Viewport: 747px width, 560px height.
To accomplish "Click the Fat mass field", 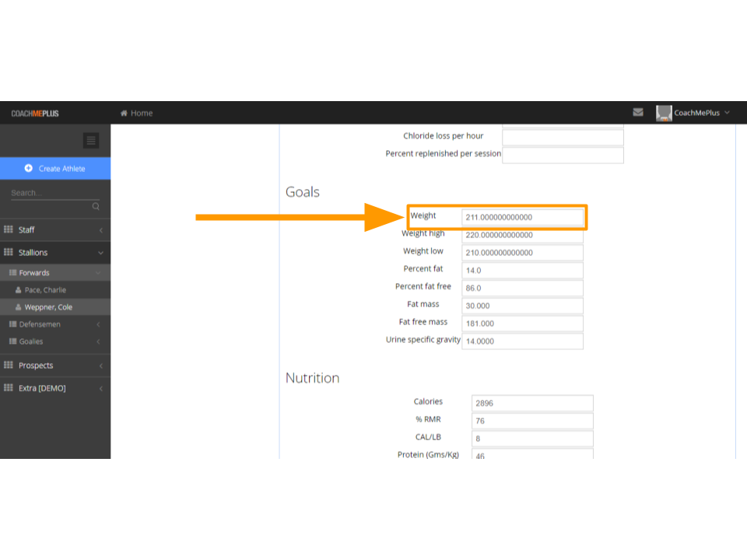I will point(523,306).
